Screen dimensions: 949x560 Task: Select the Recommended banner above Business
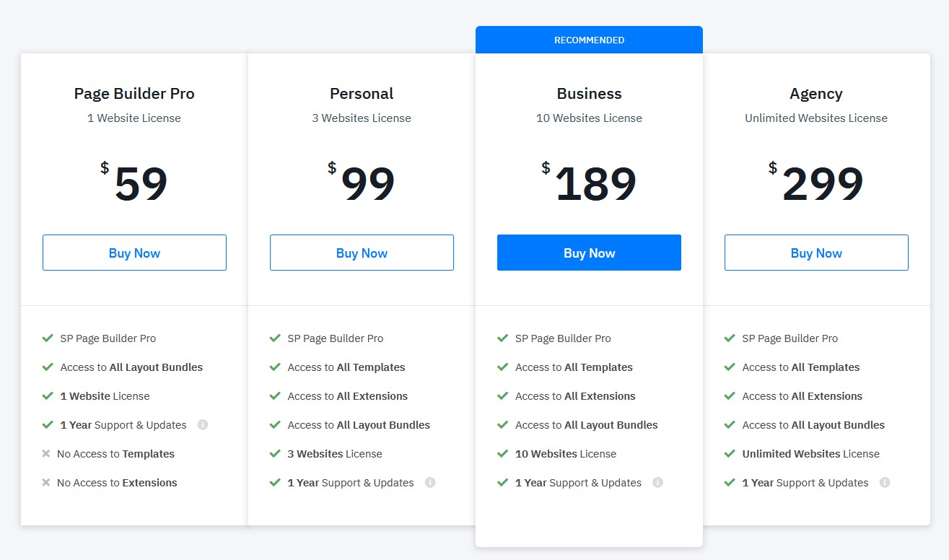pos(589,40)
